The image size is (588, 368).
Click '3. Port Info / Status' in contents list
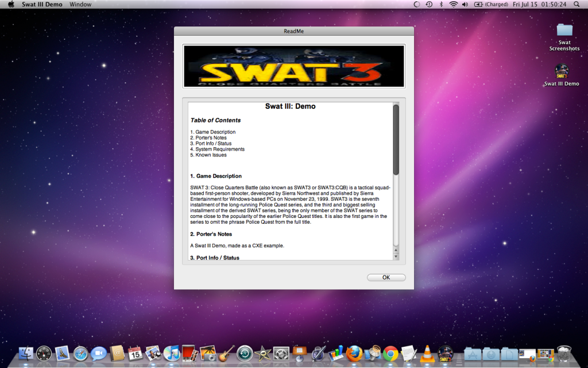click(211, 143)
